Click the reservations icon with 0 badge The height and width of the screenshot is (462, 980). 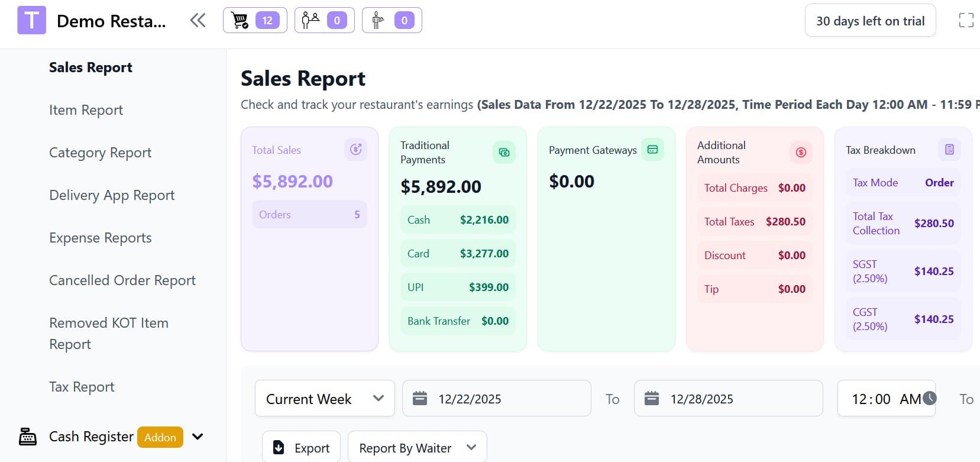[324, 21]
